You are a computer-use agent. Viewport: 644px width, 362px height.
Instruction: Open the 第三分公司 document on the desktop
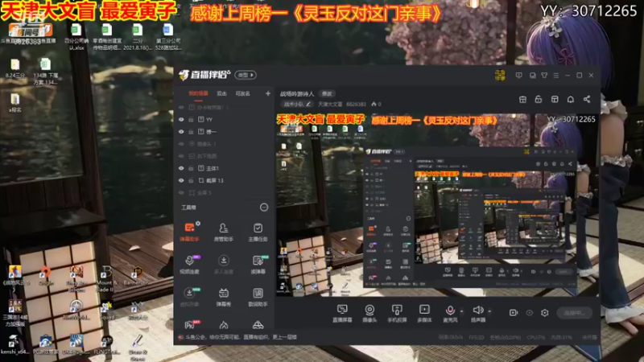(168, 37)
